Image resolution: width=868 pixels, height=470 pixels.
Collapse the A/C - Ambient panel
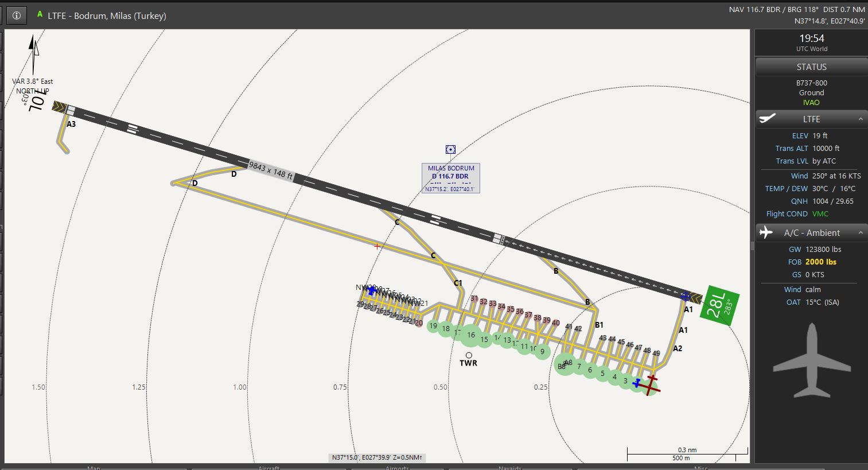click(x=861, y=232)
